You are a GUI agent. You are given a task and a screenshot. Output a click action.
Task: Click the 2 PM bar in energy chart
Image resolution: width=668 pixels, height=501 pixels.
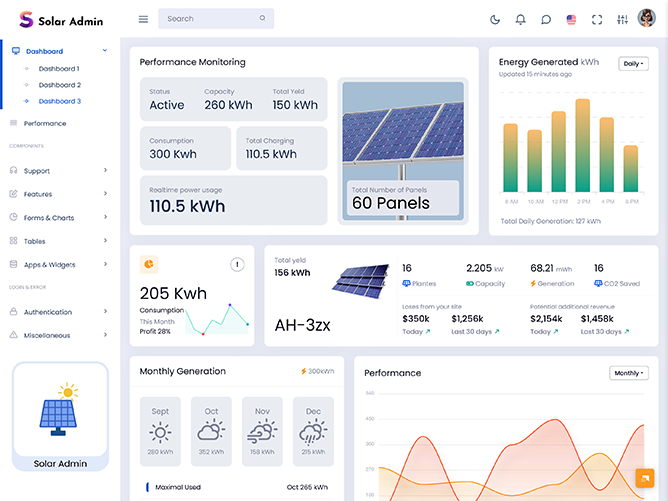tap(583, 146)
